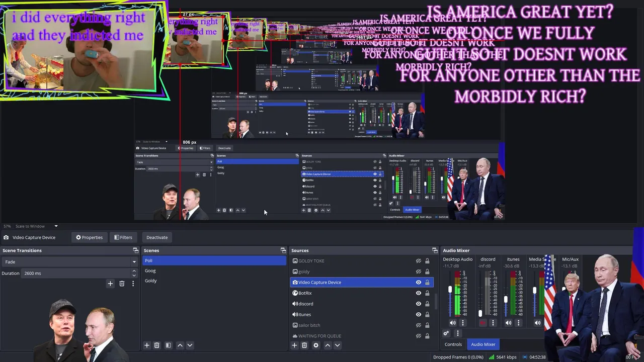Click Dropped Frames status text
Viewport: 644px width, 362px height.
click(x=458, y=357)
